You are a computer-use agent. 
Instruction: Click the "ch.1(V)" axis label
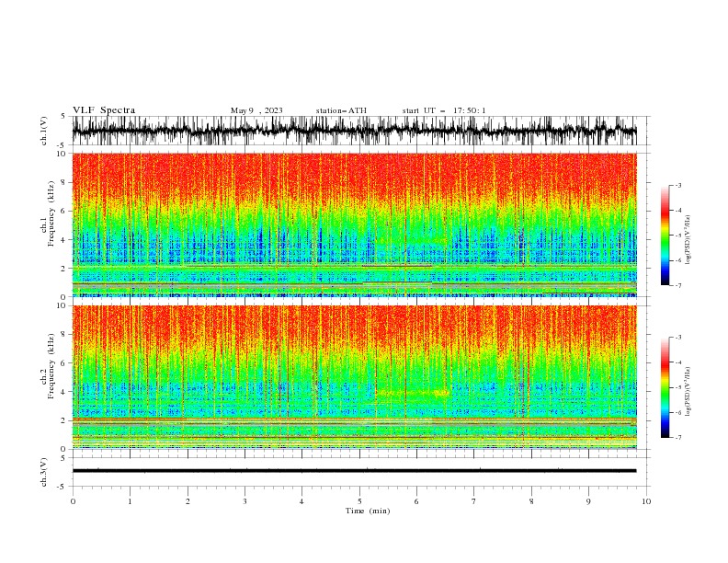[44, 132]
